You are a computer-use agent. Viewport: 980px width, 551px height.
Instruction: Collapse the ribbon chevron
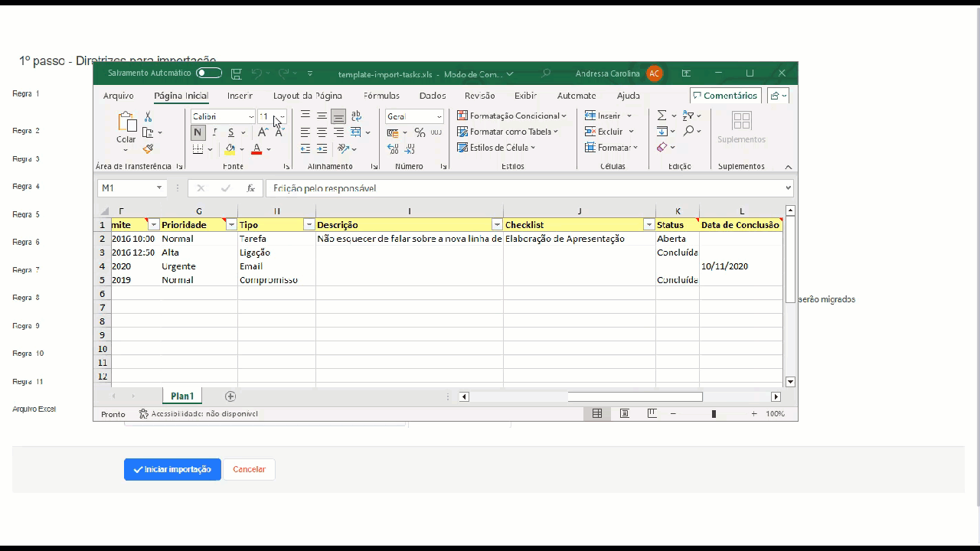pyautogui.click(x=789, y=167)
